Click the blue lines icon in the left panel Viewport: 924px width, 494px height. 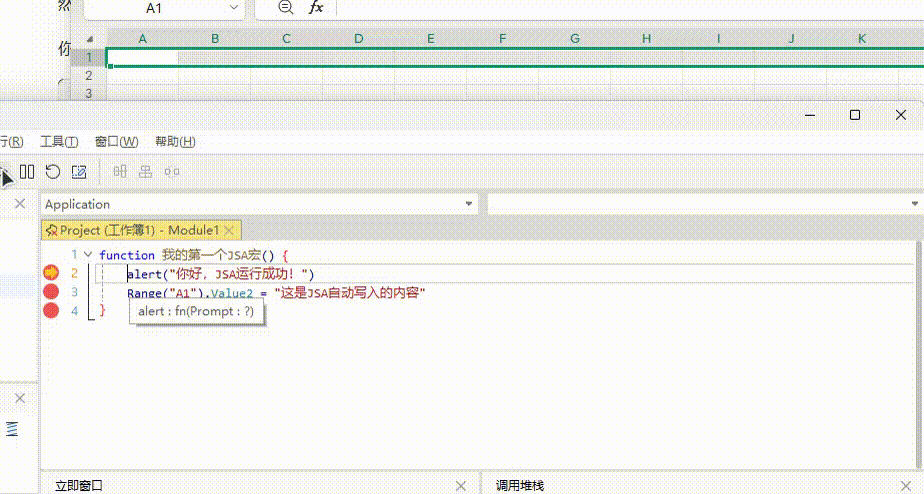(x=12, y=429)
